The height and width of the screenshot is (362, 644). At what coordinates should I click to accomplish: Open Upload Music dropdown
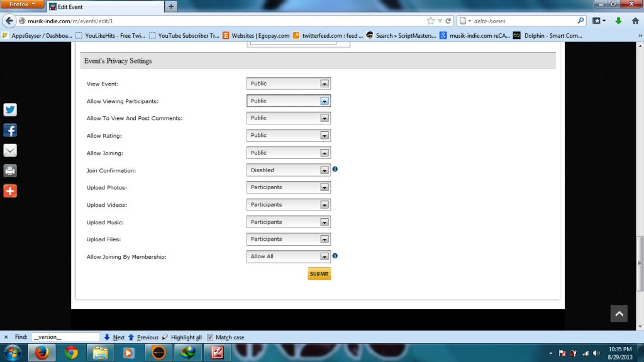pos(289,222)
